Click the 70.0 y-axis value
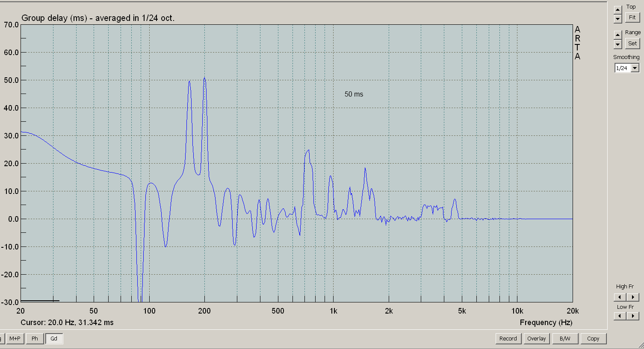Screen dimensions: 644x349 coord(11,25)
